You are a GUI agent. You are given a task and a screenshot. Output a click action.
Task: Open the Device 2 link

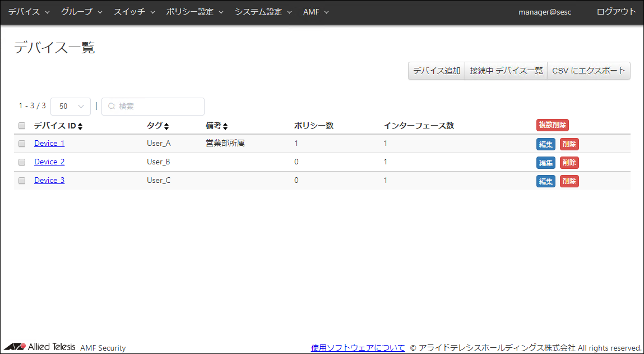tap(49, 162)
